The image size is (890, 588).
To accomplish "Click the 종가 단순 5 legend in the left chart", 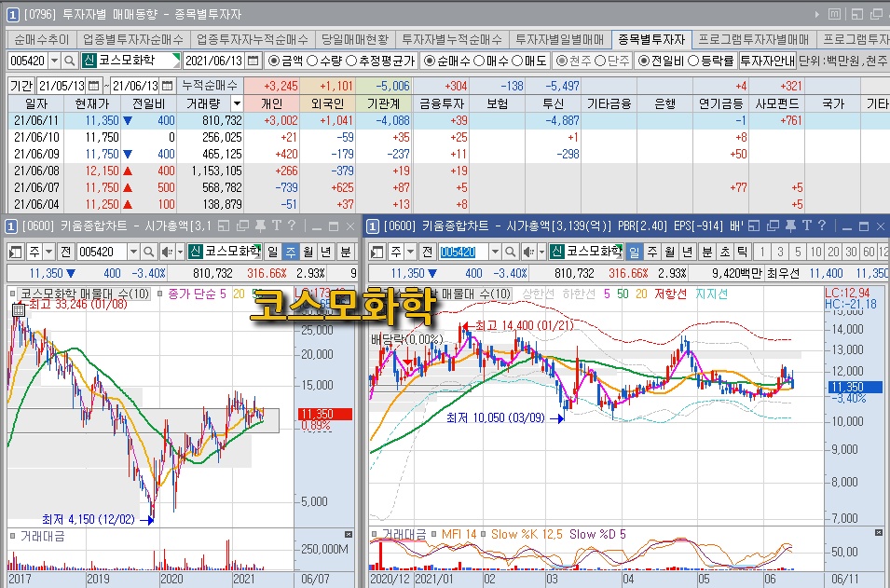I will pos(197,294).
